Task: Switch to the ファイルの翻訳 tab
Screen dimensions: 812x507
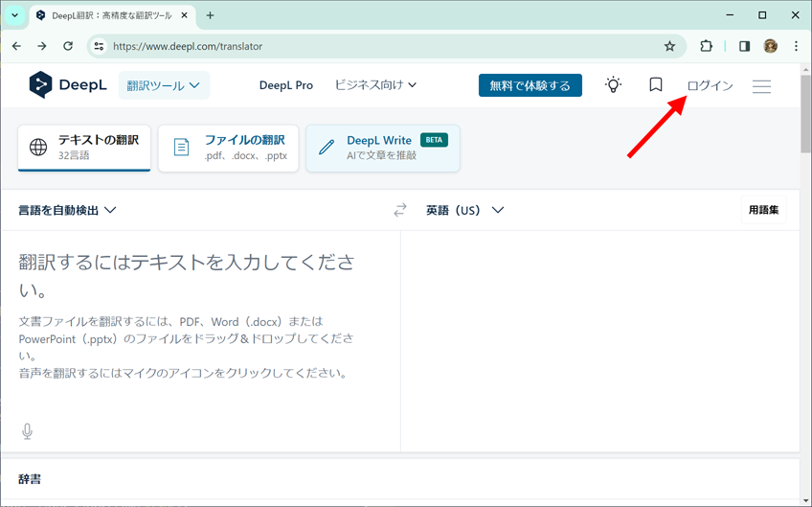Action: click(x=228, y=148)
